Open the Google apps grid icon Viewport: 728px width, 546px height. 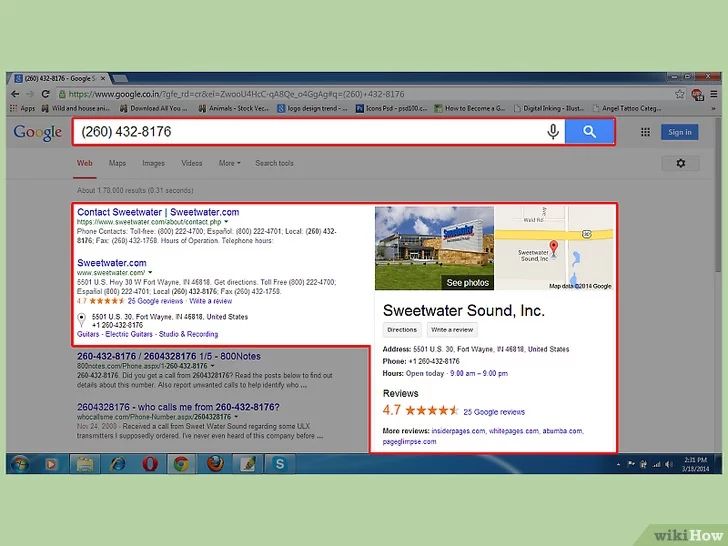click(x=645, y=132)
